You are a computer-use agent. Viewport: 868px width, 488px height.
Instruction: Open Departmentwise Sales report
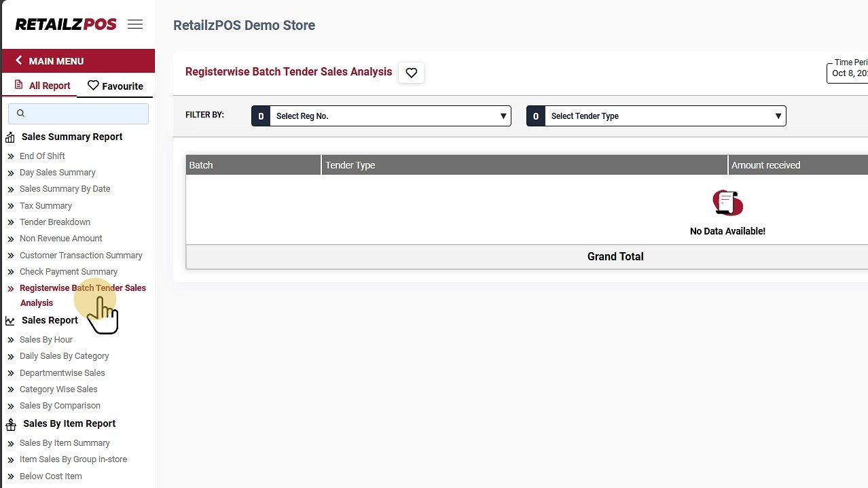tap(62, 372)
